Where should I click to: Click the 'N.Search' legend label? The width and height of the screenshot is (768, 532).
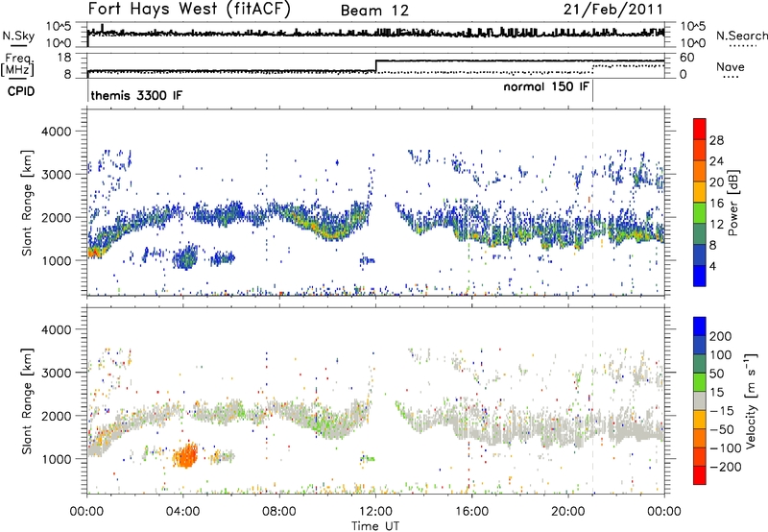tap(741, 36)
